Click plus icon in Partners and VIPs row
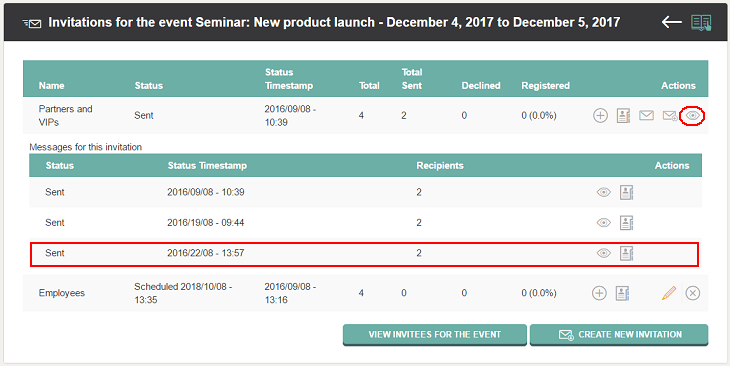The width and height of the screenshot is (730, 366). coord(600,115)
